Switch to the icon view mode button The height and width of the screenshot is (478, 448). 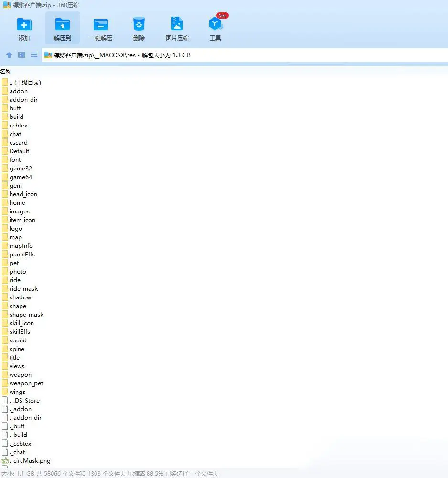pos(21,55)
